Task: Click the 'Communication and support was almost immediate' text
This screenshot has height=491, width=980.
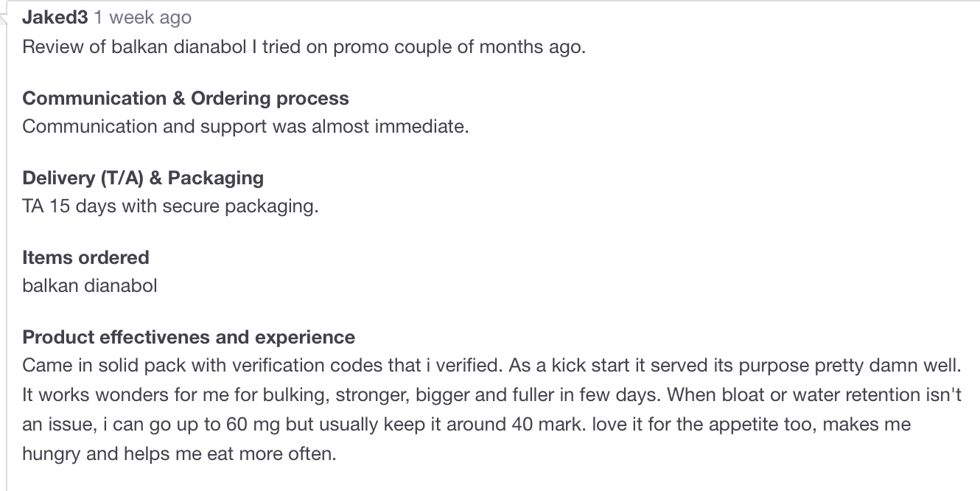Action: 245,127
